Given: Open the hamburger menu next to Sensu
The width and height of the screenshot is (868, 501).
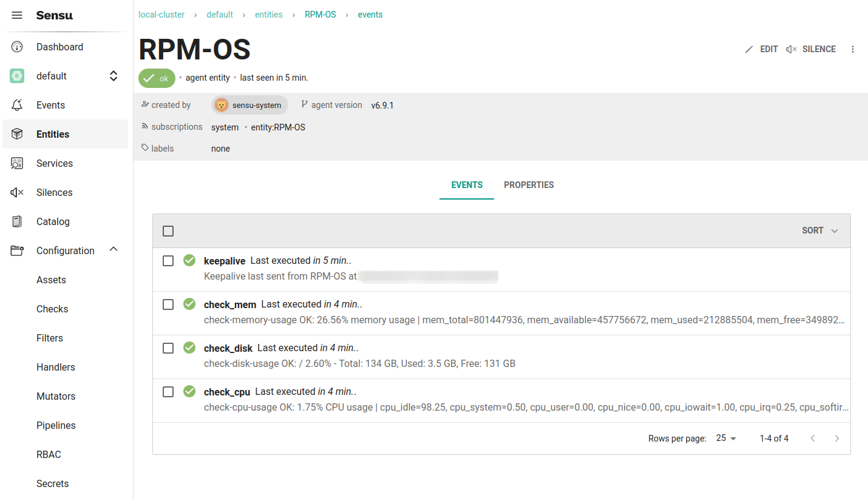Looking at the screenshot, I should point(17,15).
